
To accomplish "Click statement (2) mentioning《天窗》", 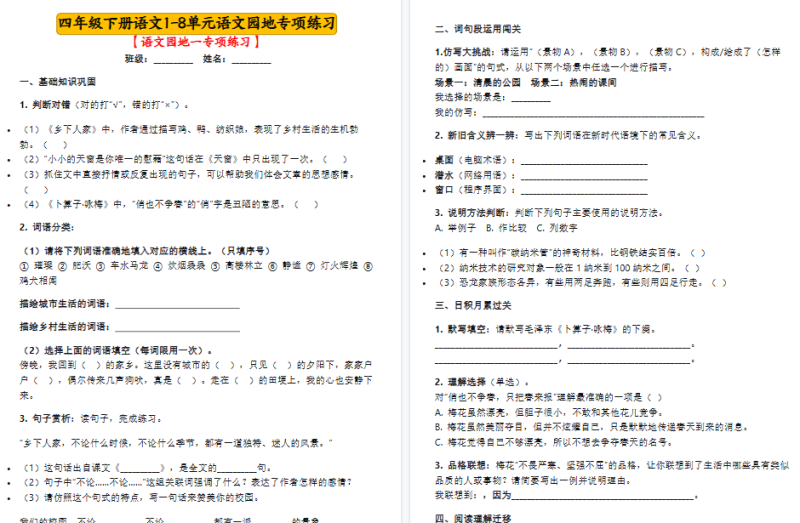I will pyautogui.click(x=185, y=159).
